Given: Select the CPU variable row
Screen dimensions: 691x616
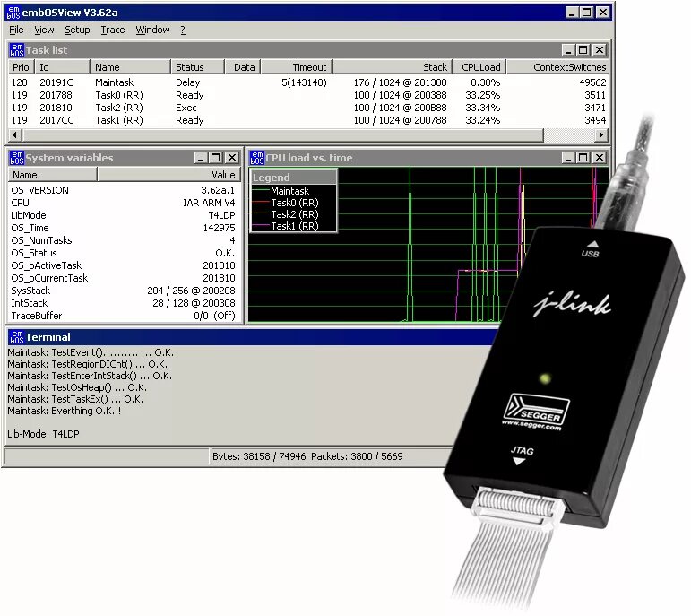Looking at the screenshot, I should (123, 203).
